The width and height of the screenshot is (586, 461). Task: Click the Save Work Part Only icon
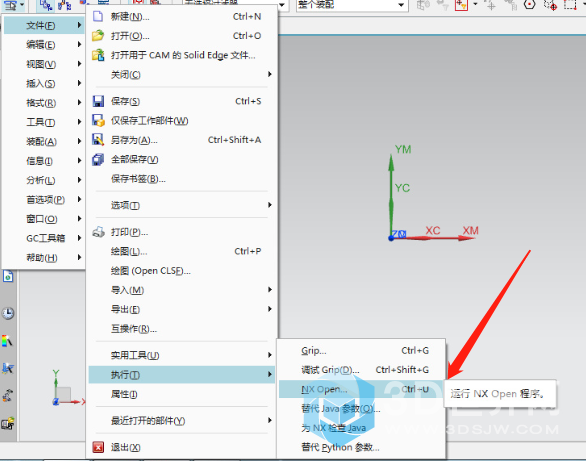click(x=98, y=121)
